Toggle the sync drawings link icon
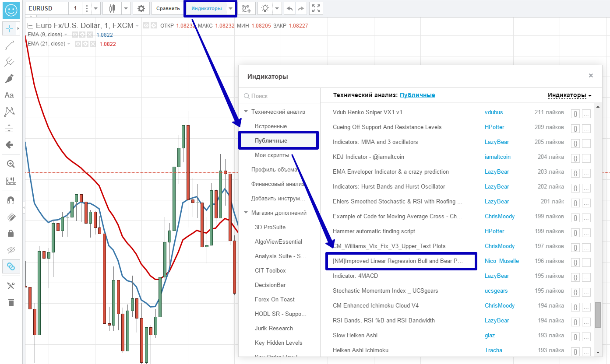Viewport: 610px width, 364px height. 11,266
